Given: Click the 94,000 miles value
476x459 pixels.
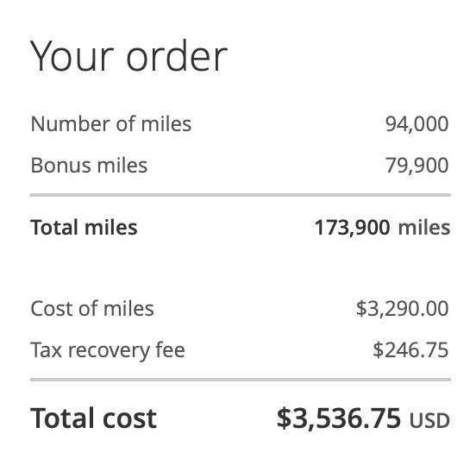Looking at the screenshot, I should click(416, 124).
